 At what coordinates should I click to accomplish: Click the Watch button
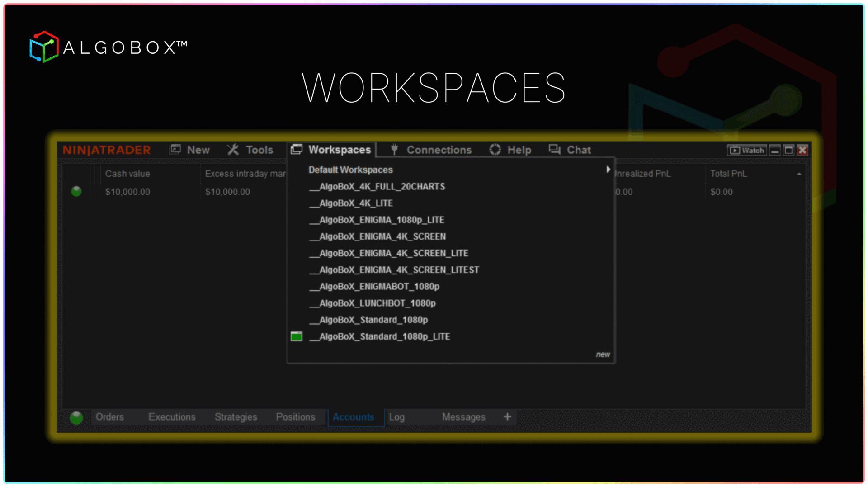pos(747,150)
